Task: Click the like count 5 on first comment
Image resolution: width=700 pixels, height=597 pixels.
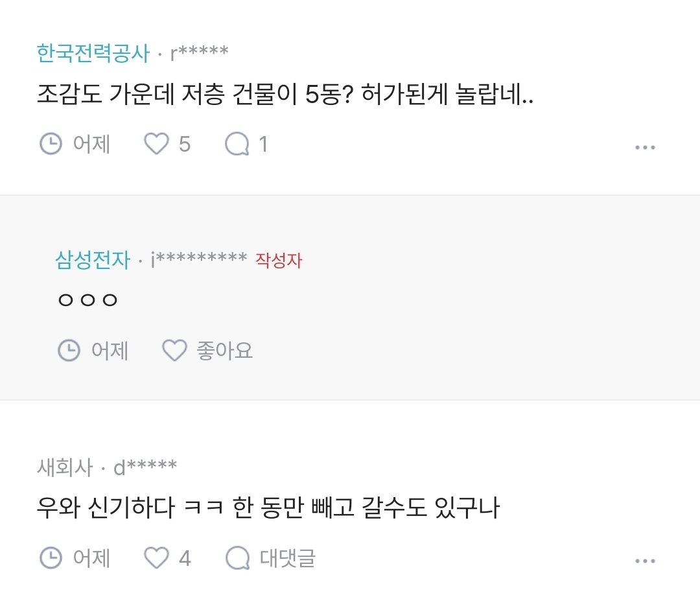Action: click(x=185, y=145)
